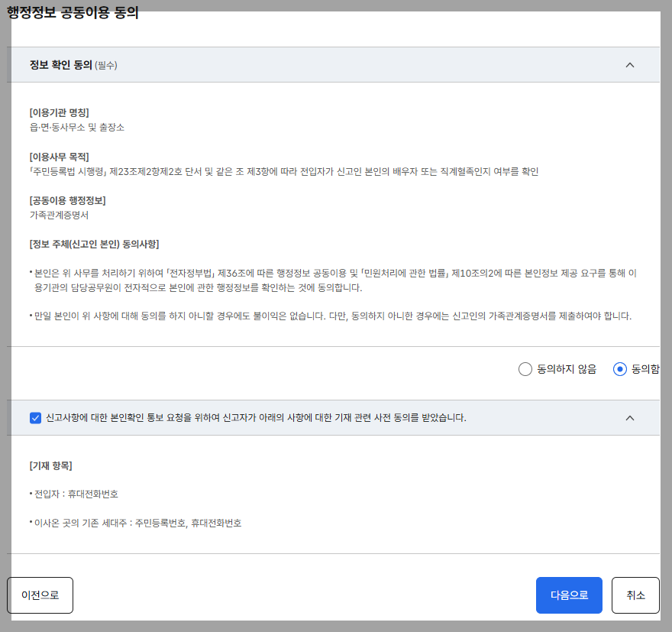The image size is (672, 632).
Task: Click the [정보 주체(신고인 본인) 동의사항] heading
Action: (x=94, y=245)
